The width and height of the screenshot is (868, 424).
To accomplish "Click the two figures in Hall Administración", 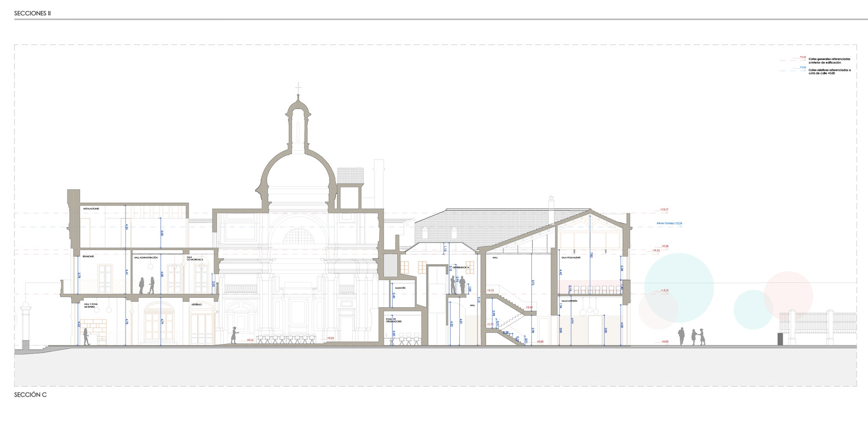I will click(x=146, y=285).
